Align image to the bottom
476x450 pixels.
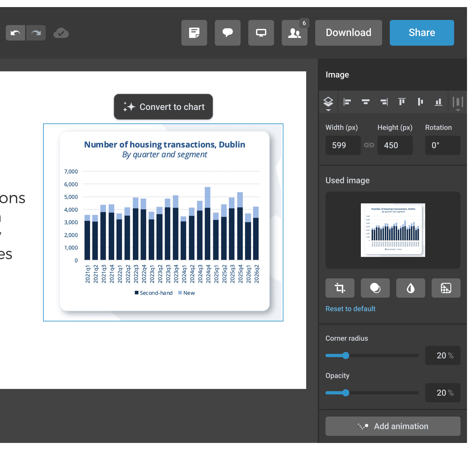(438, 102)
